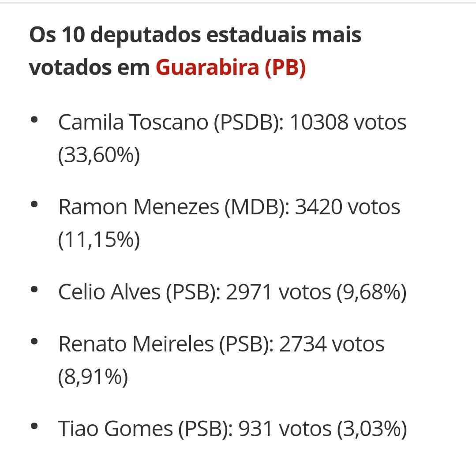Open the Guarabira (PB) link
476x456 pixels.
[230, 67]
